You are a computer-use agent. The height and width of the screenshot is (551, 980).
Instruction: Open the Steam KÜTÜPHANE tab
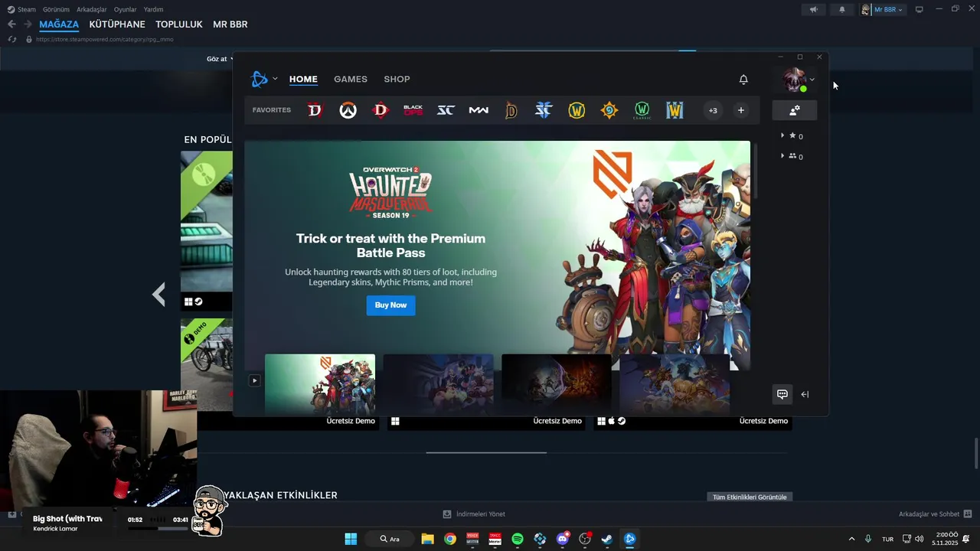click(117, 24)
